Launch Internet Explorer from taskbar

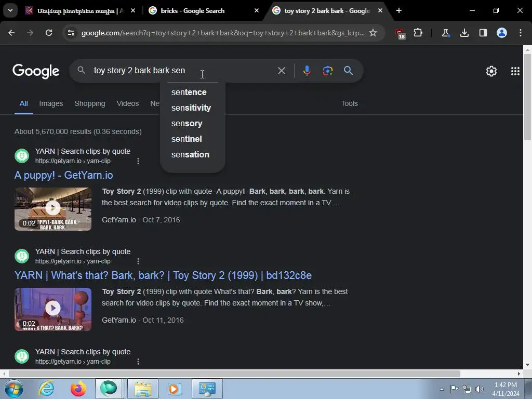46,389
